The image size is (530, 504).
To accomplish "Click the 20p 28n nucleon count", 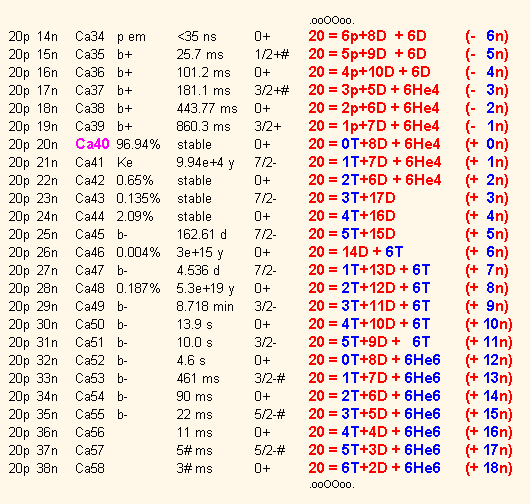I will click(x=33, y=289).
